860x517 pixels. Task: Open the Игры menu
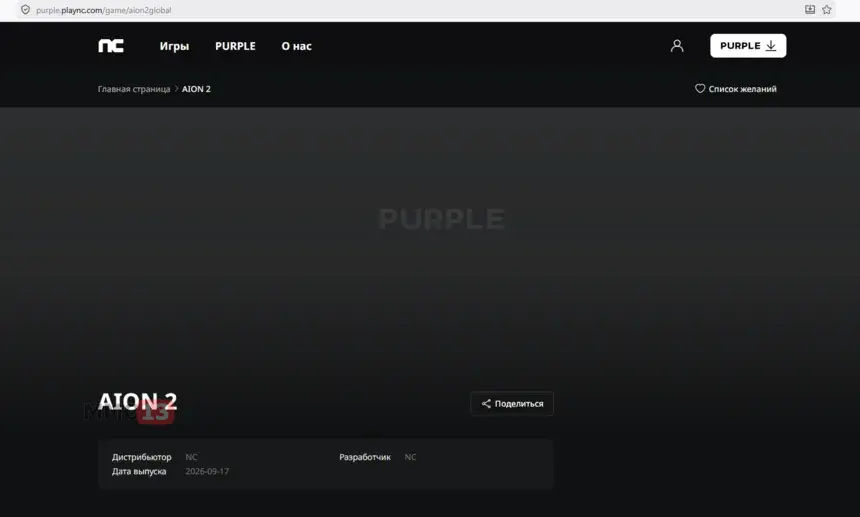point(174,46)
